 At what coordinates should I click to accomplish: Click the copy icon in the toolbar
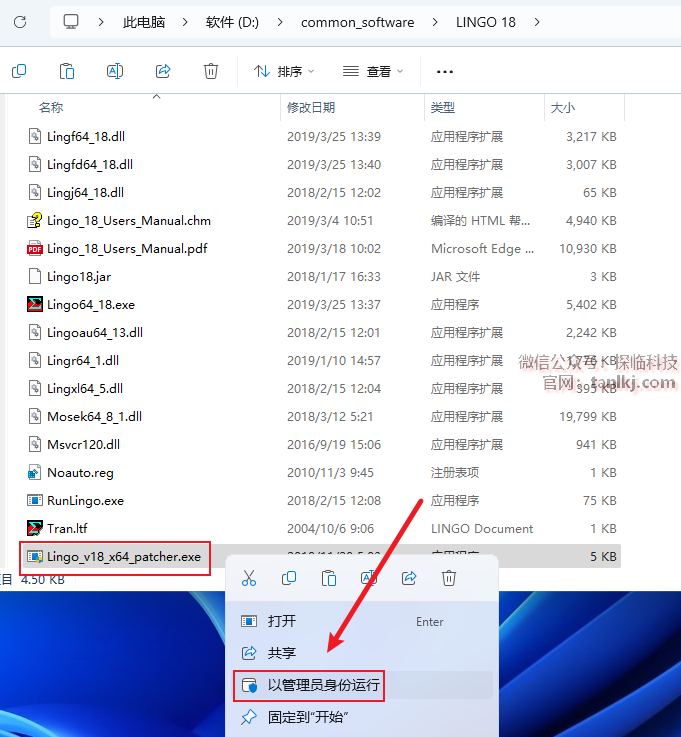pyautogui.click(x=19, y=71)
